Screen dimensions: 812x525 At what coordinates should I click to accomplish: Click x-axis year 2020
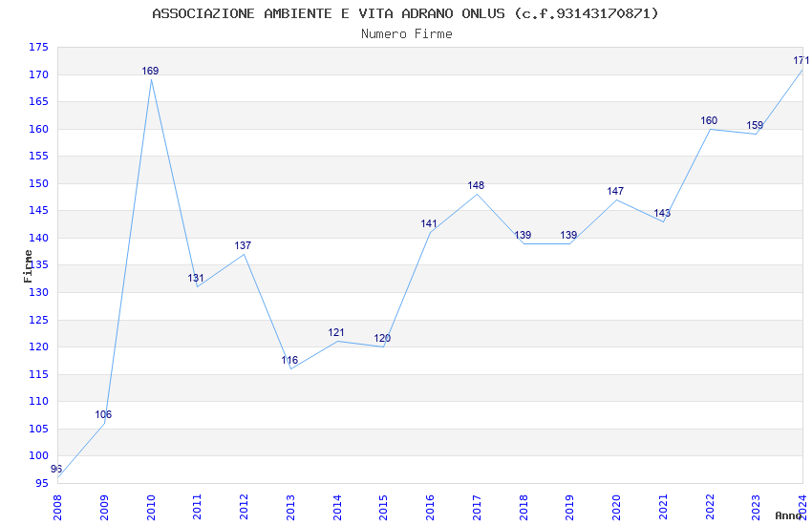pyautogui.click(x=616, y=507)
